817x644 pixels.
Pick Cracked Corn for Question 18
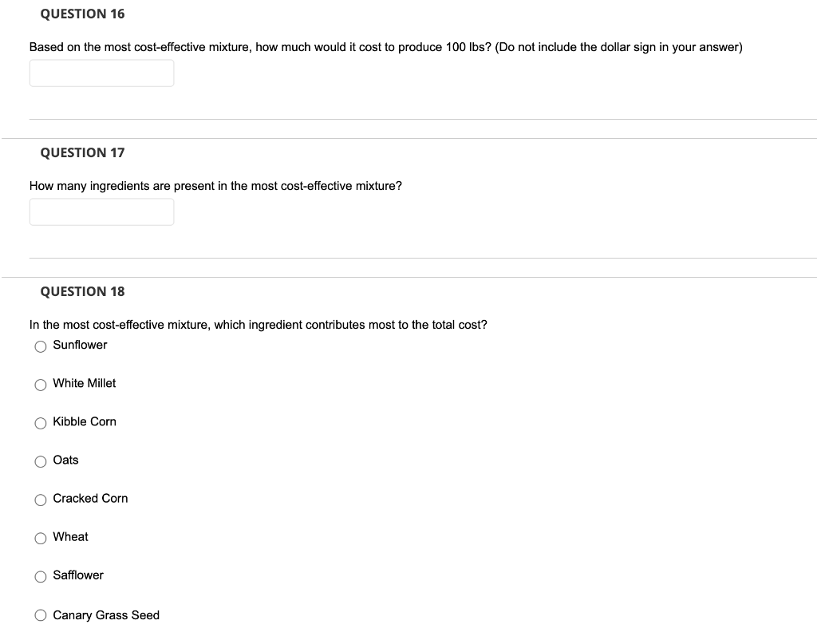pyautogui.click(x=40, y=499)
